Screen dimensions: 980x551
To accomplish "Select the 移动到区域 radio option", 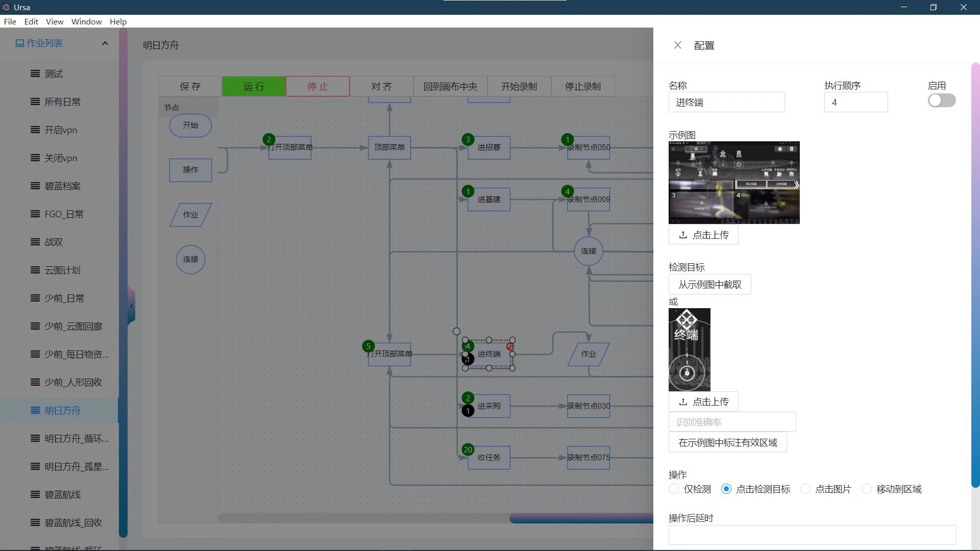I will (x=866, y=489).
